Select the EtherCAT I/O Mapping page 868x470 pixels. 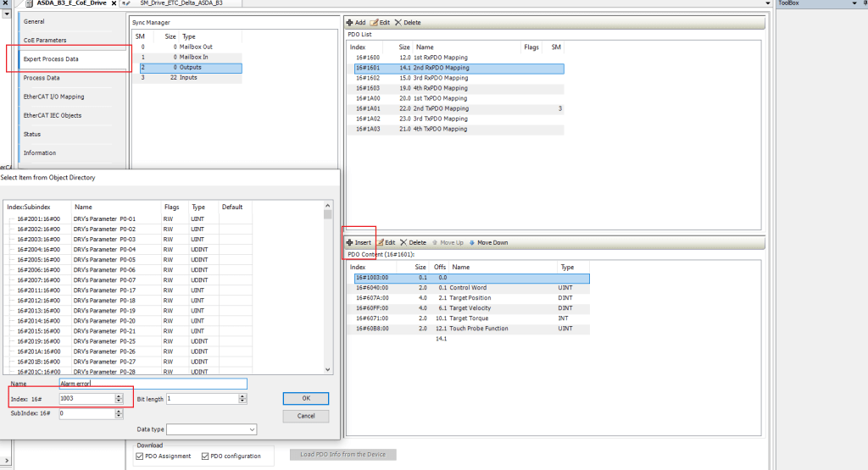[x=53, y=97]
